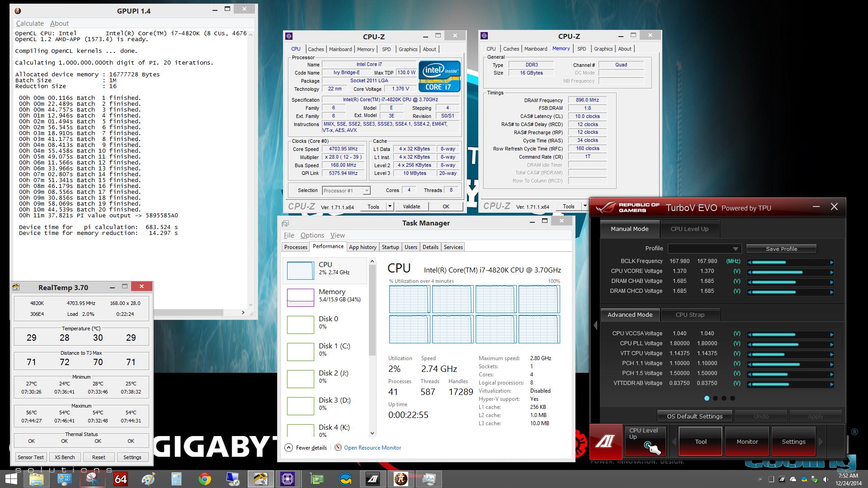Viewport: 868px width, 488px height.
Task: Click the Resource Monitor icon in Task Manager
Action: pyautogui.click(x=338, y=447)
